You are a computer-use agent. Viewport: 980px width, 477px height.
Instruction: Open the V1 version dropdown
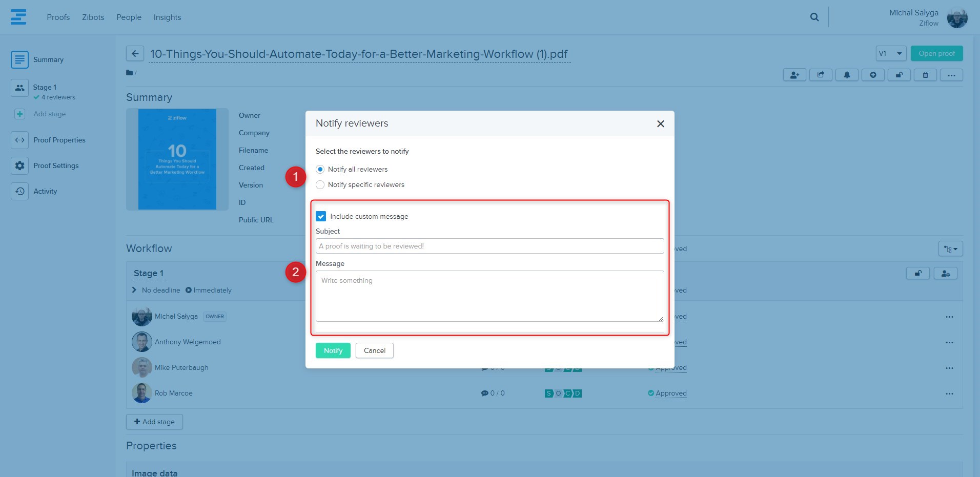click(x=891, y=53)
